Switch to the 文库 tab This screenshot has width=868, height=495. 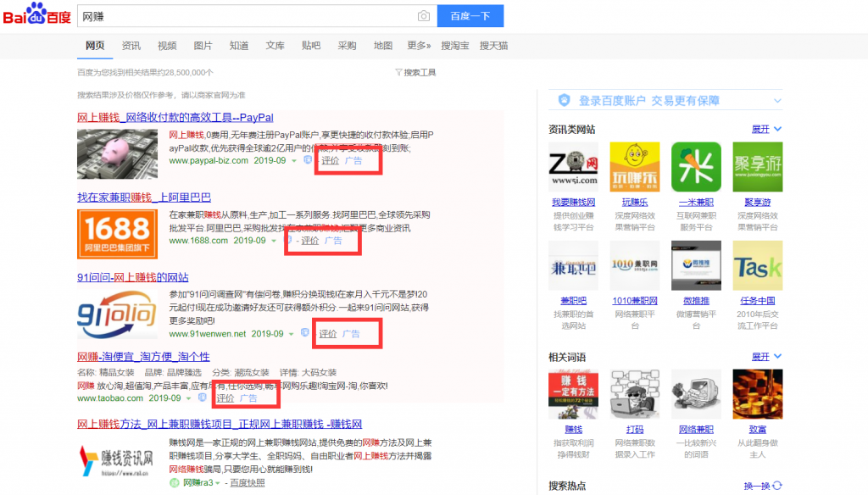click(275, 46)
